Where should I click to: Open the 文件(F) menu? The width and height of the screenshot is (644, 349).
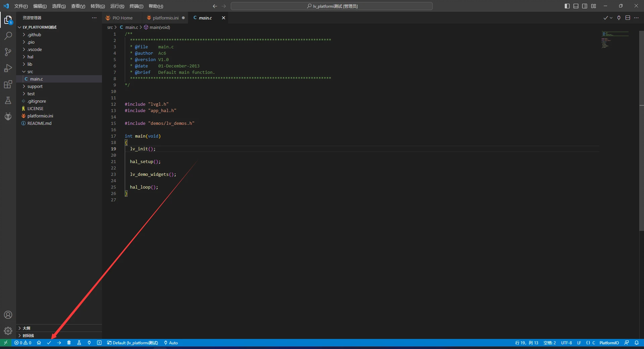coord(21,6)
